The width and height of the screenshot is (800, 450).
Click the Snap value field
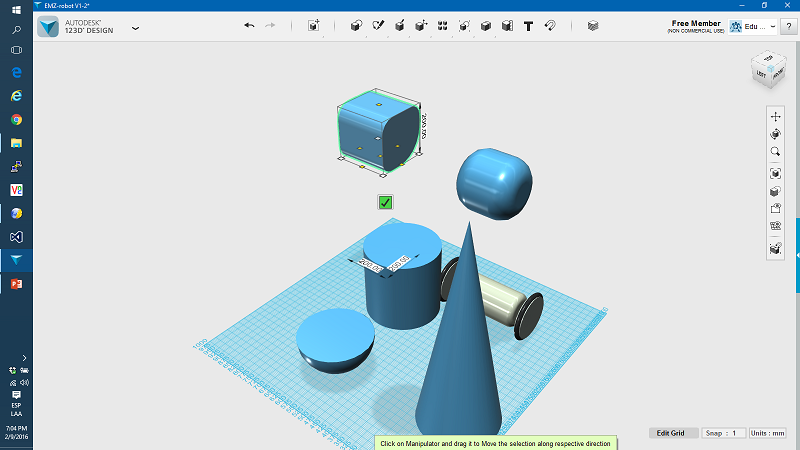point(723,433)
